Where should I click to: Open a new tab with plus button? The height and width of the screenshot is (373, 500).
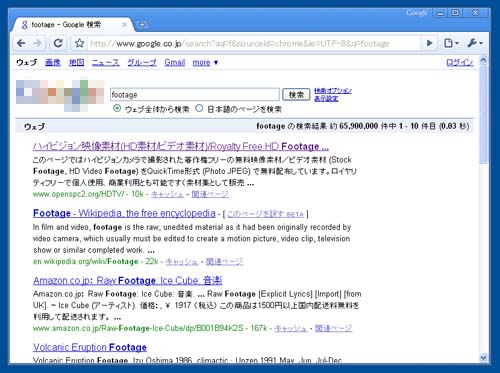[142, 25]
